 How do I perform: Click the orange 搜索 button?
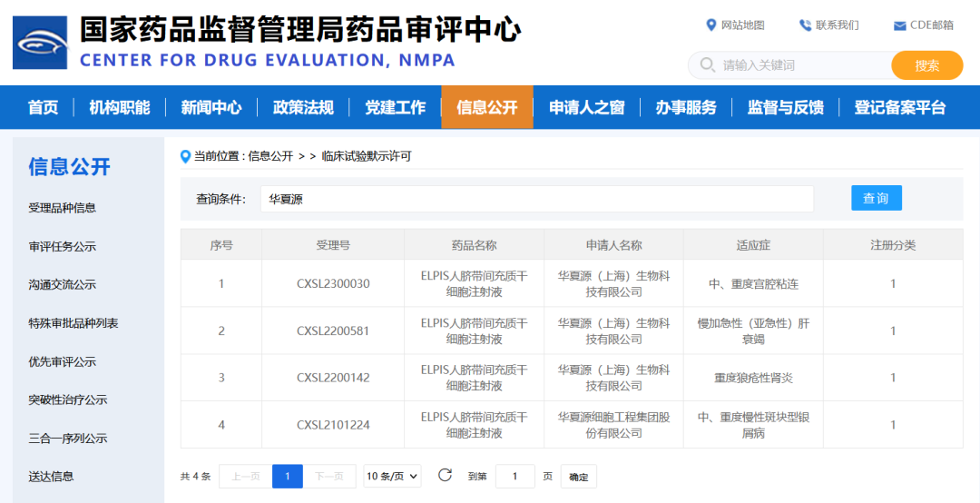pyautogui.click(x=926, y=65)
